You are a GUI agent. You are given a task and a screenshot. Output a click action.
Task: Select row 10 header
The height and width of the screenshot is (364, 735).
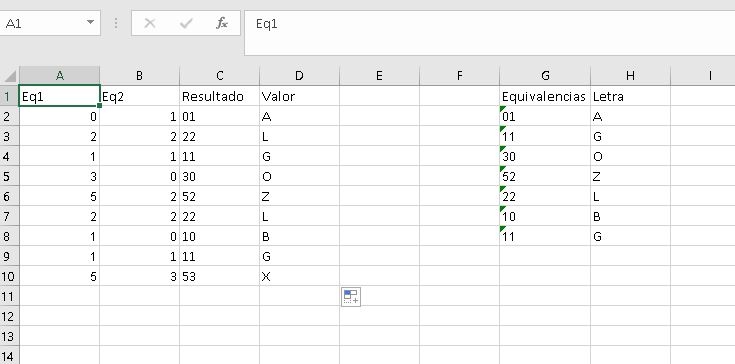click(x=9, y=276)
